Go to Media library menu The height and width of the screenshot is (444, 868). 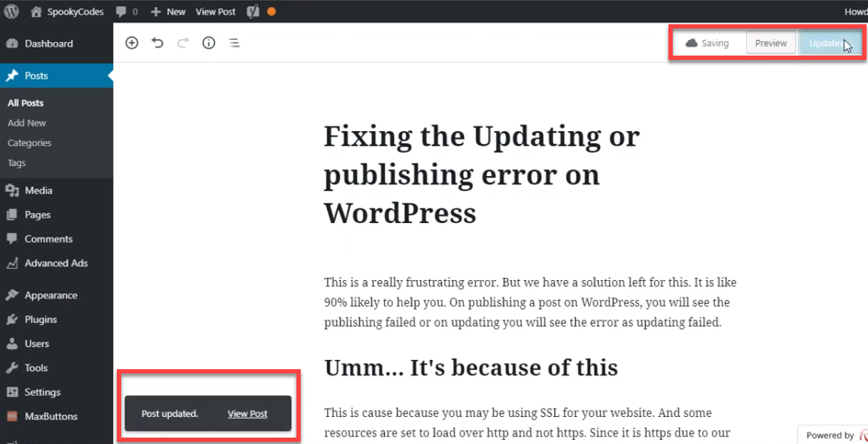56,190
